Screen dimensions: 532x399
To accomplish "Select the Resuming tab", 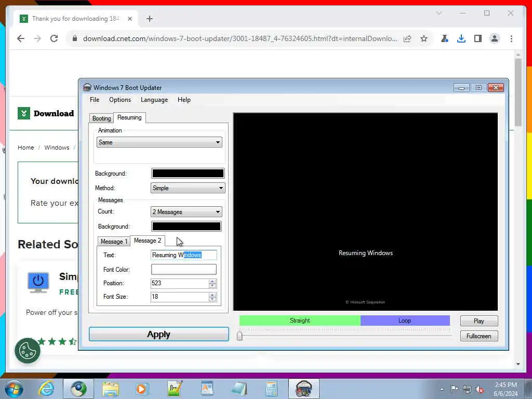I will click(x=129, y=117).
